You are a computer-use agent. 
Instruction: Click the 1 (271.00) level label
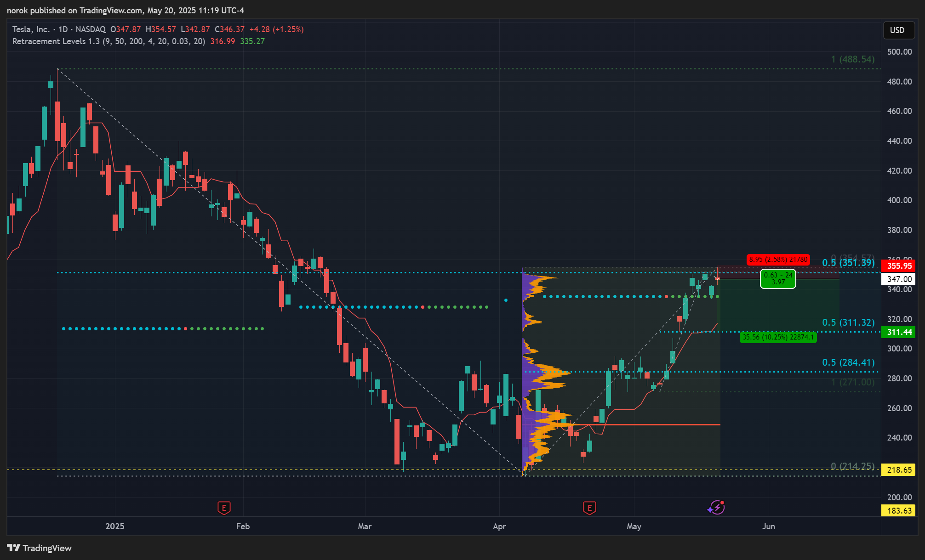[853, 382]
